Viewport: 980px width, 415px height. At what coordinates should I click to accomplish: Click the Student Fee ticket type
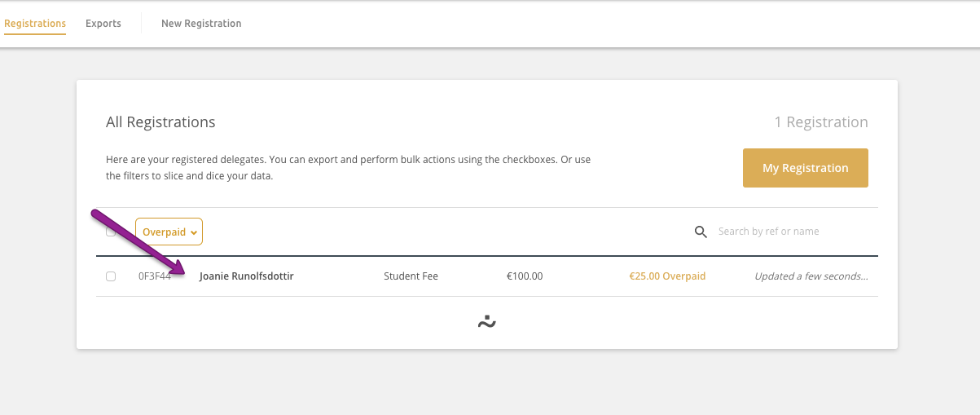[411, 276]
